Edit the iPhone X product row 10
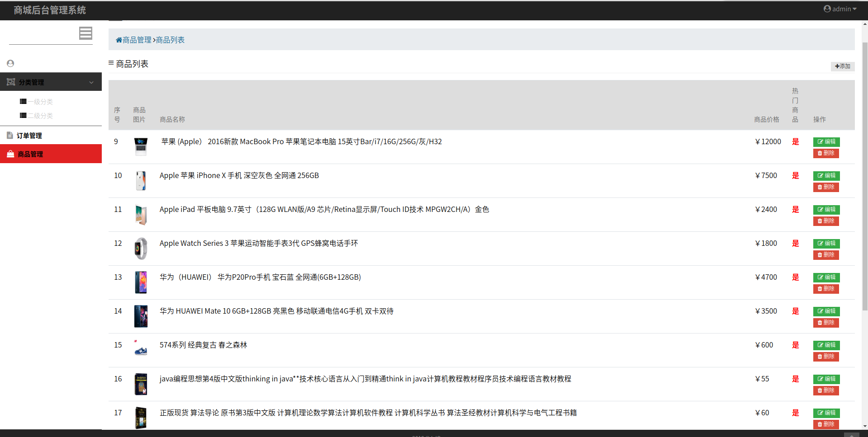 tap(826, 176)
